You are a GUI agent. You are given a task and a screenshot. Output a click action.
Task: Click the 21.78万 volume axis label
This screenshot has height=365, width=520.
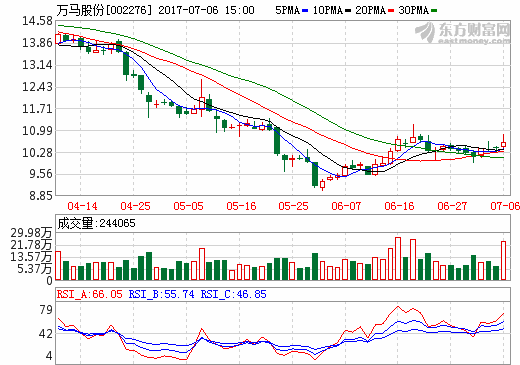[31, 245]
